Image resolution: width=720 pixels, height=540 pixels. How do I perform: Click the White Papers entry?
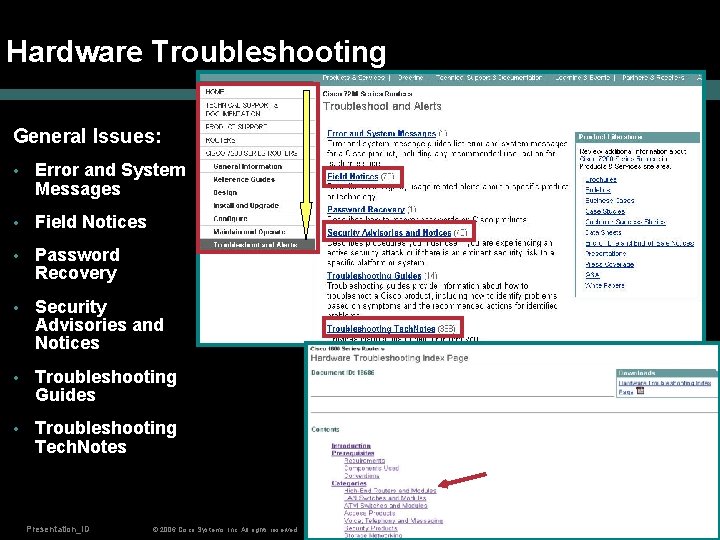tap(604, 286)
